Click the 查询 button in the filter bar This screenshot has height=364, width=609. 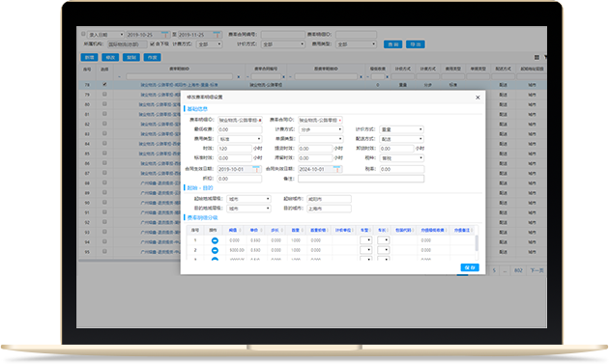click(393, 44)
